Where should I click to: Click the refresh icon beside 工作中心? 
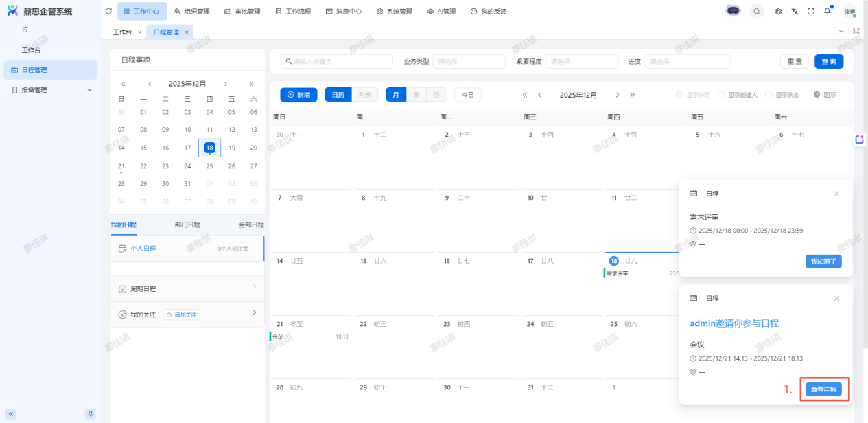click(x=108, y=11)
